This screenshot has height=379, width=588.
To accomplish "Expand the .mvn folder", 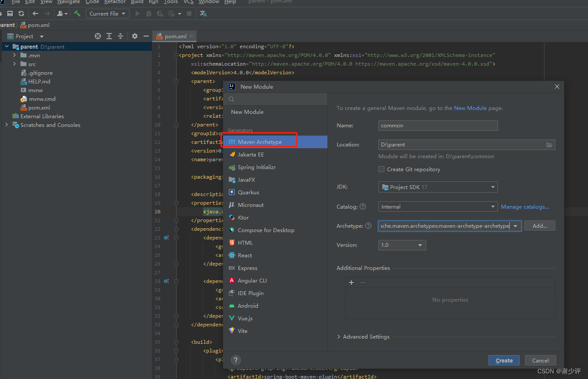I will click(x=14, y=55).
